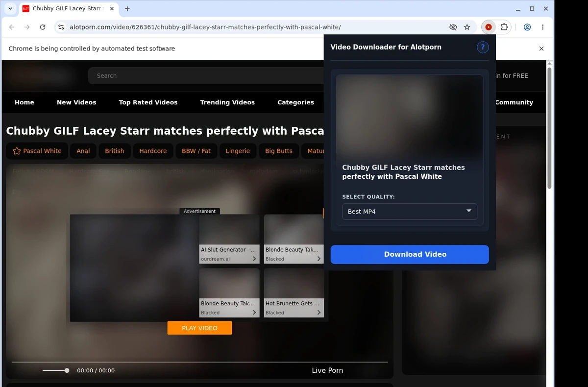This screenshot has width=588, height=387.
Task: View site information icon in address bar
Action: point(61,27)
